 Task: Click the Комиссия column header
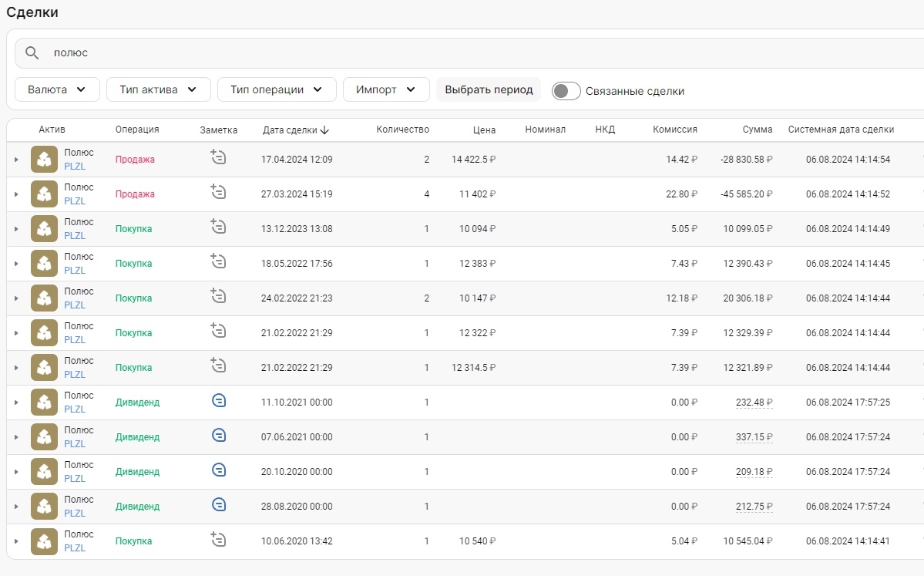[x=675, y=129]
